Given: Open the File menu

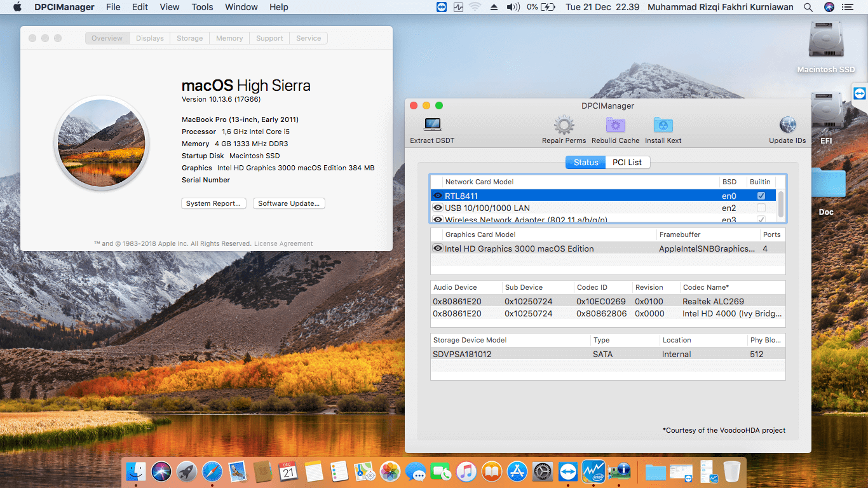Looking at the screenshot, I should (113, 7).
